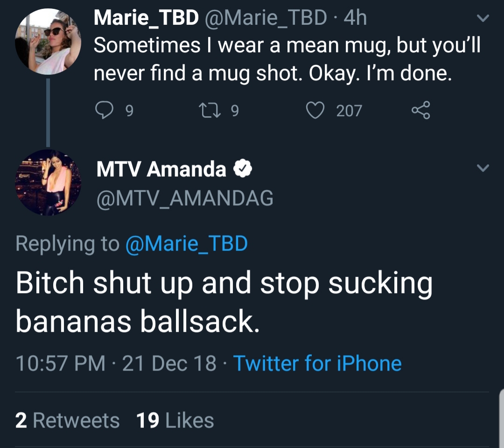Click the MTV Amanda display name

click(x=161, y=169)
